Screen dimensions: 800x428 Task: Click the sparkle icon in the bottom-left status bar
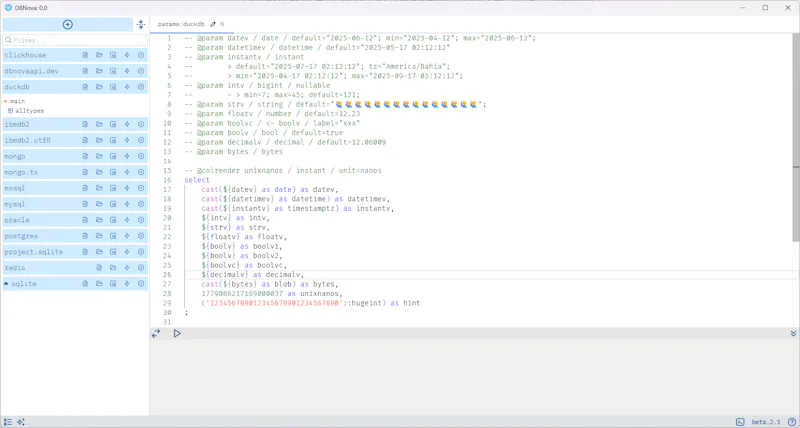[20, 422]
